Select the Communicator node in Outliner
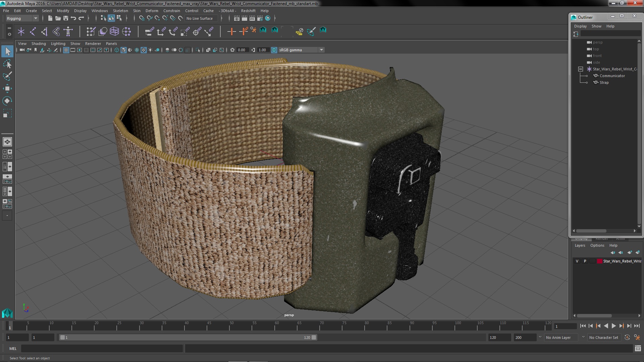Viewport: 644px width, 362px height. pyautogui.click(x=612, y=76)
